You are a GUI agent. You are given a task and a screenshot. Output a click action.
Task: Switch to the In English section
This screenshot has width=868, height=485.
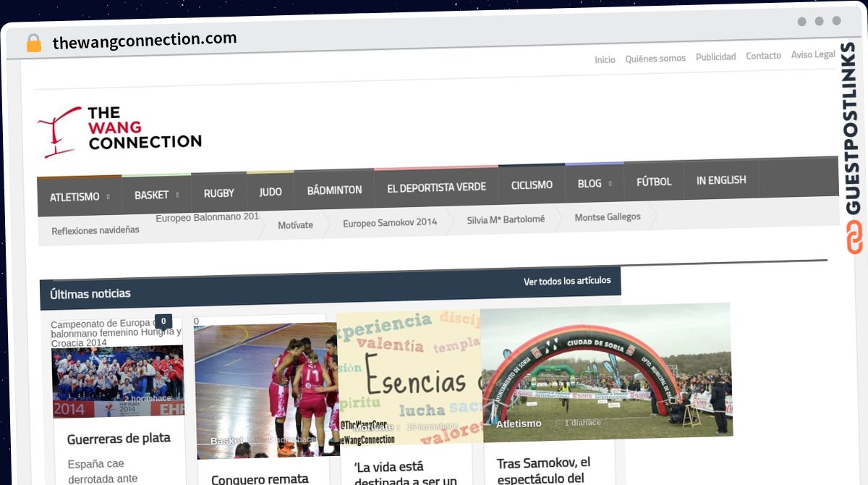coord(721,180)
